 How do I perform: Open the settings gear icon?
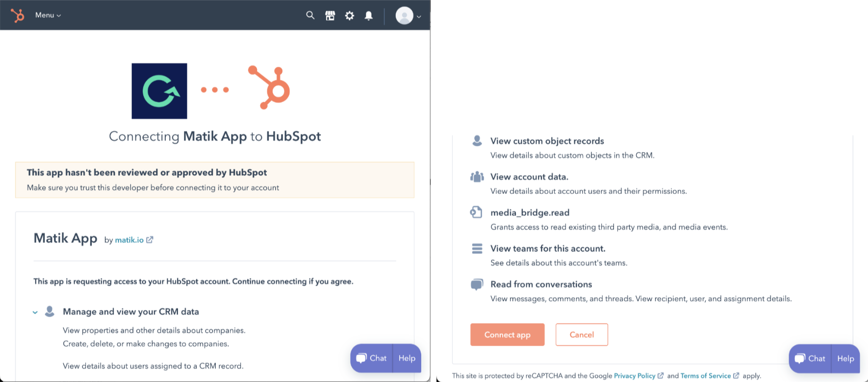[x=349, y=16]
